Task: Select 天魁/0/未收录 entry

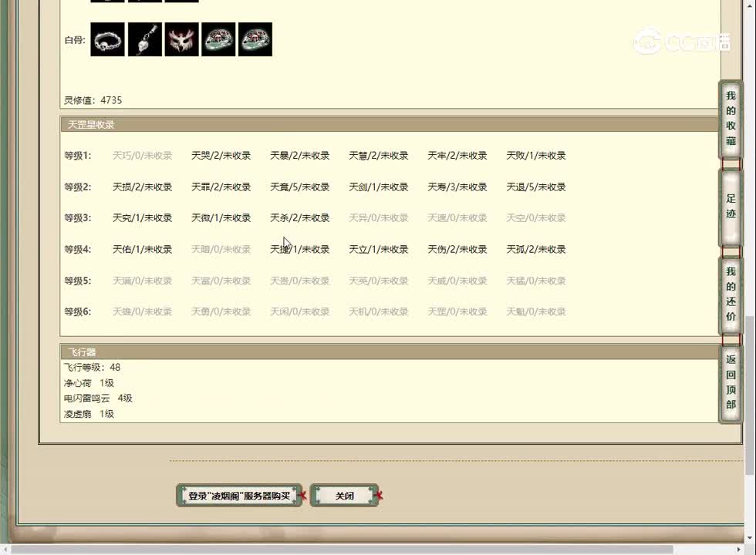Action: pyautogui.click(x=536, y=311)
